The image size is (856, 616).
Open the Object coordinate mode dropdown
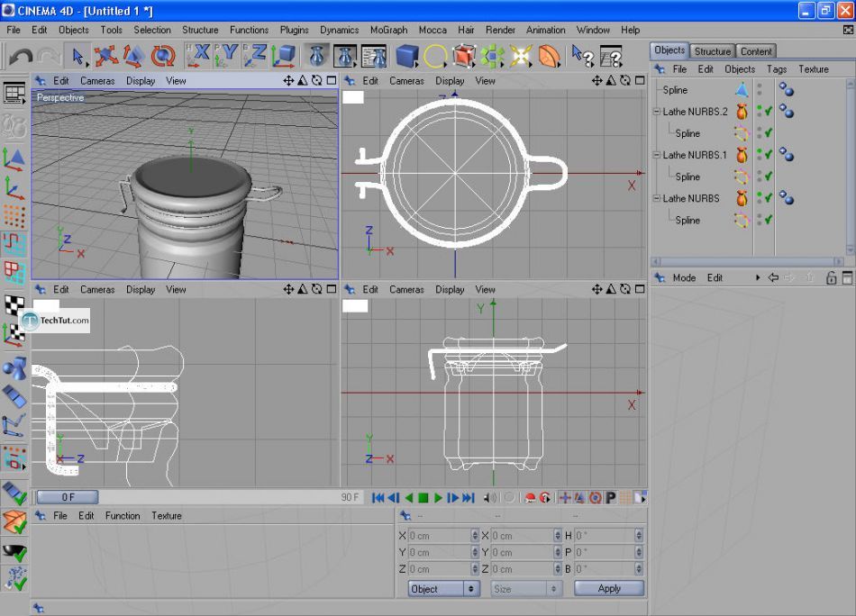[x=443, y=589]
